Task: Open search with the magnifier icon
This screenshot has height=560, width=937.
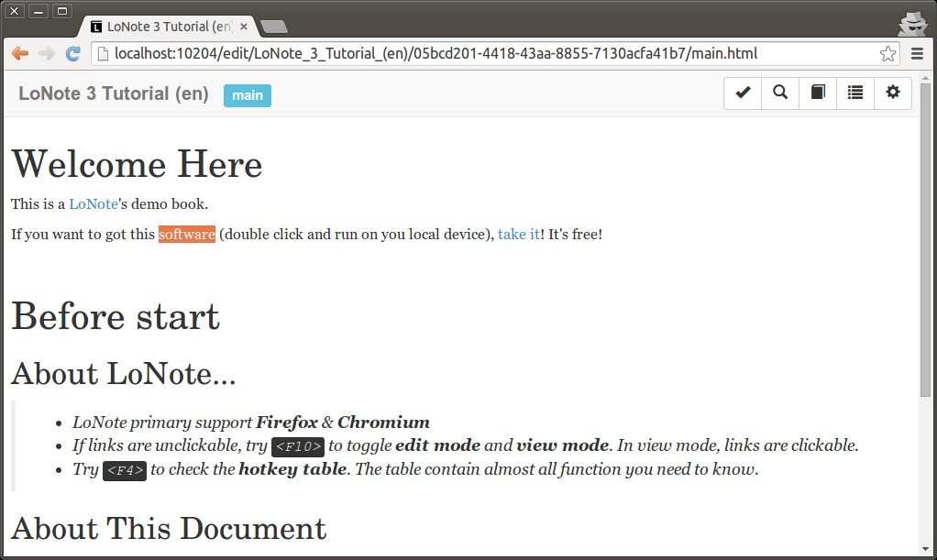Action: pyautogui.click(x=780, y=93)
